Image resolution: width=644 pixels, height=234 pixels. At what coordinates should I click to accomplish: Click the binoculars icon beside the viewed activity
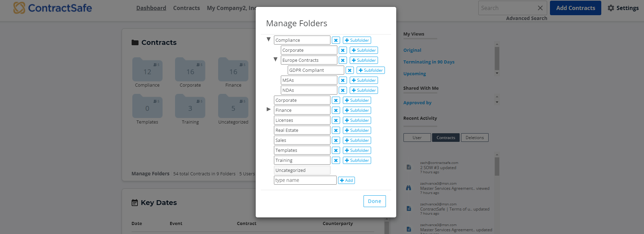coord(409,188)
